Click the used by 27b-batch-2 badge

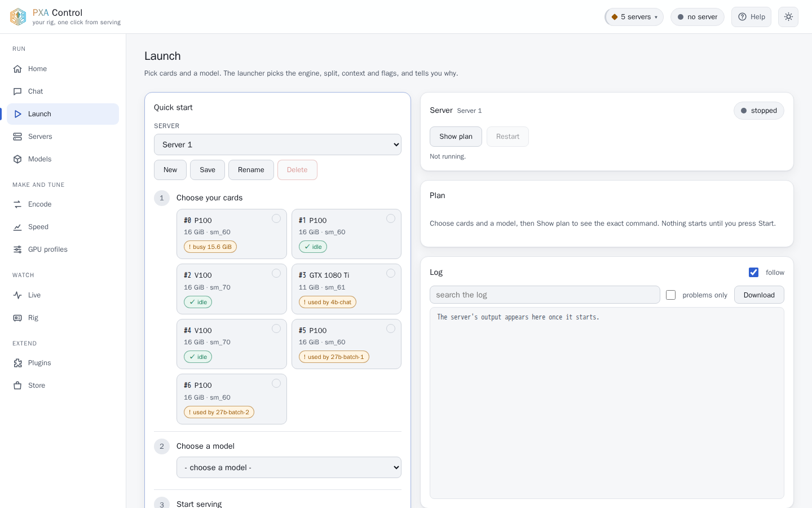tap(219, 412)
